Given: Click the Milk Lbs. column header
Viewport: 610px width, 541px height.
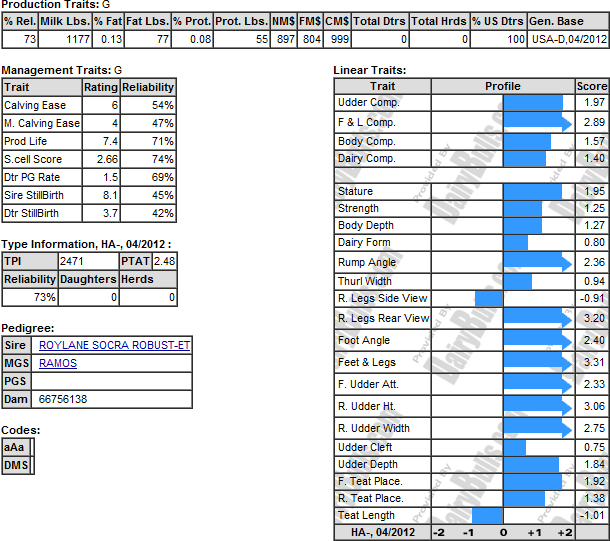Looking at the screenshot, I should 64,21.
